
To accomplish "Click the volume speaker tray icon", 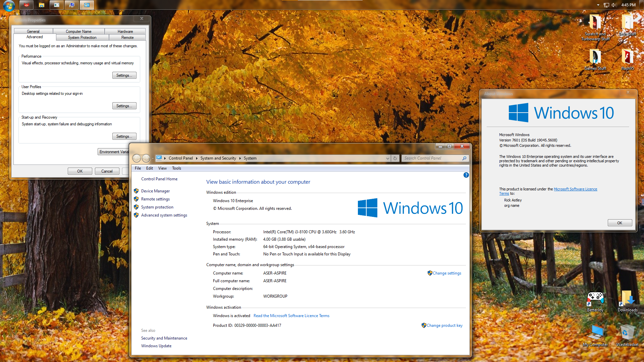I will 614,5.
